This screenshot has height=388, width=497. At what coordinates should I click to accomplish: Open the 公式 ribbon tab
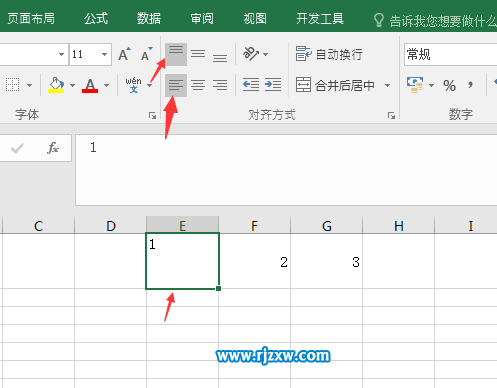[96, 19]
